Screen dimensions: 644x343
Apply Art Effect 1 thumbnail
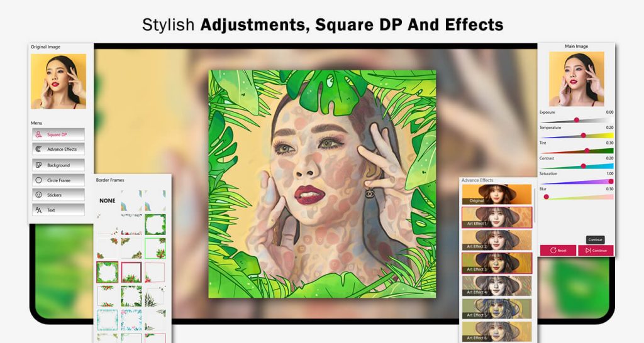coord(497,217)
